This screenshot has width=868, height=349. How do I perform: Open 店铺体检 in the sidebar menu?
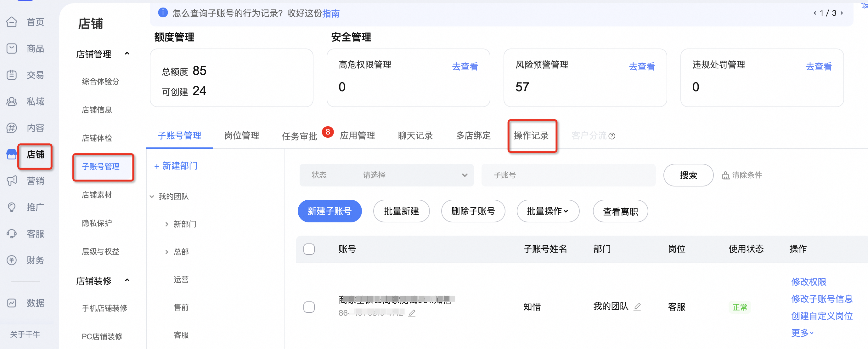pyautogui.click(x=97, y=138)
